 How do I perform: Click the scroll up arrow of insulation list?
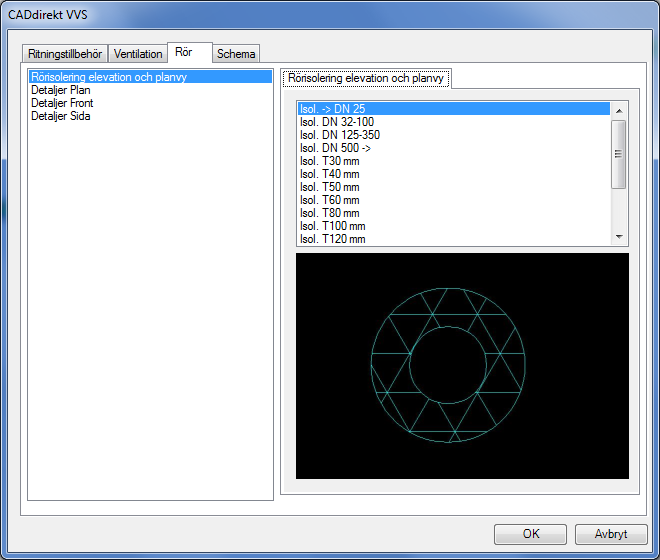click(619, 111)
